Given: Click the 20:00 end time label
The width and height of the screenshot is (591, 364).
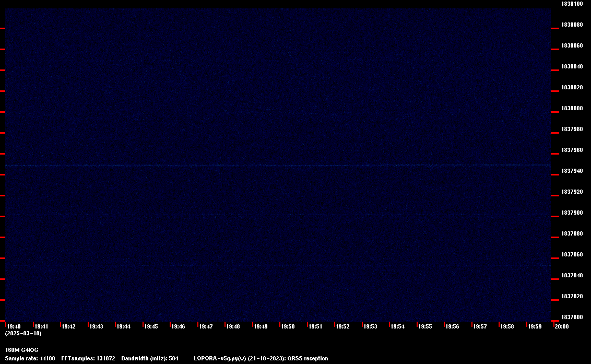Looking at the screenshot, I should pos(561,326).
